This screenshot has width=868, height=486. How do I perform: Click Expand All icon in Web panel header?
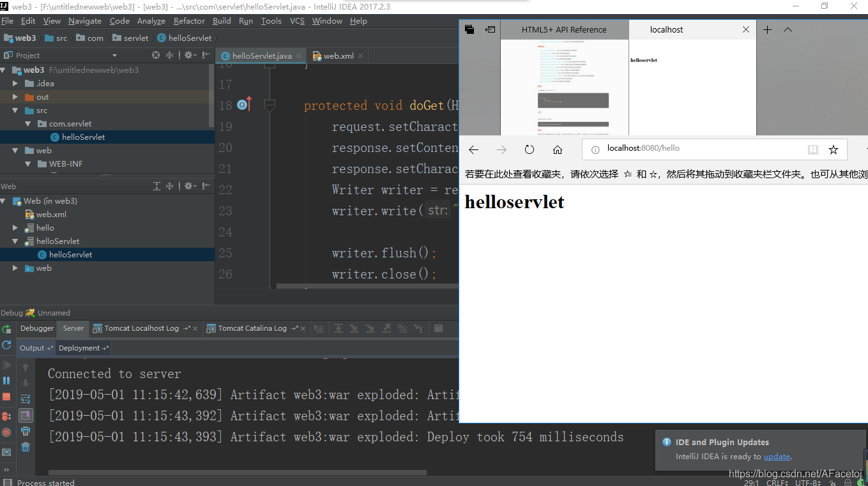[x=156, y=186]
